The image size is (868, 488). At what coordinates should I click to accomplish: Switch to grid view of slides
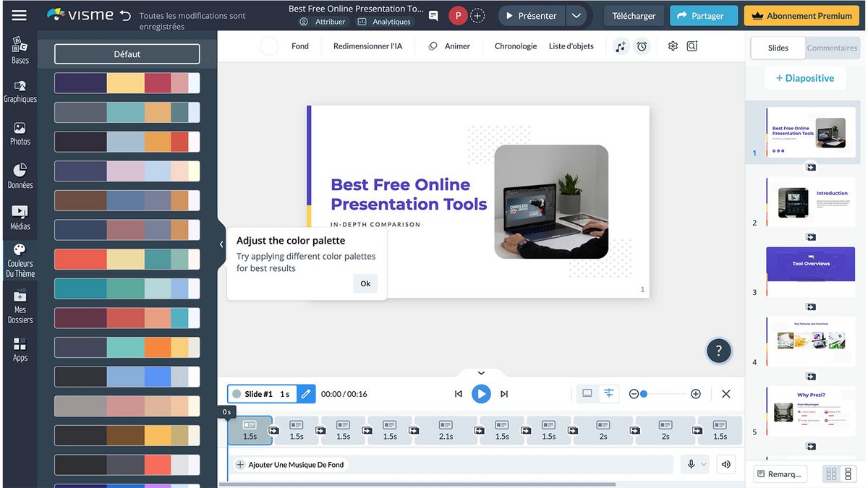pos(831,474)
